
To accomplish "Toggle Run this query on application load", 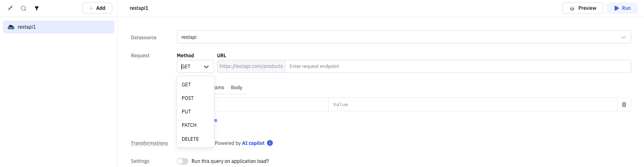I will tap(183, 161).
